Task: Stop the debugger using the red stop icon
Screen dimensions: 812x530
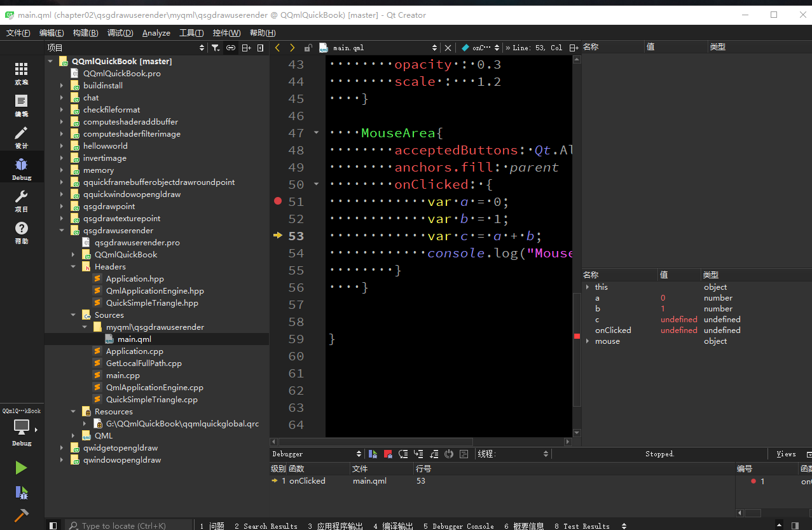Action: tap(388, 454)
